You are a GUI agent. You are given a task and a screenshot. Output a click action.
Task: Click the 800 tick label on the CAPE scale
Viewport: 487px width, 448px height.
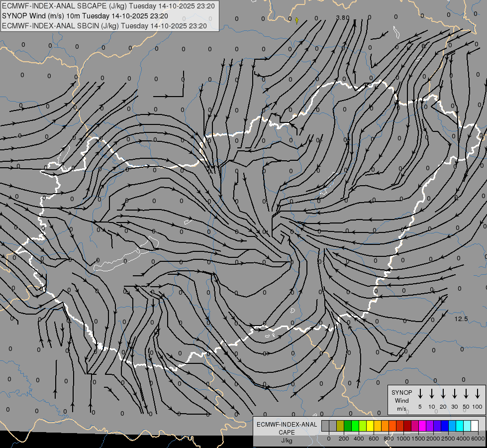pos(389,439)
